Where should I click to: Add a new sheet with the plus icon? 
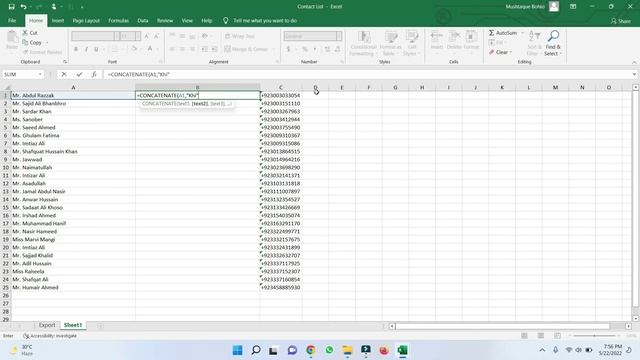click(x=100, y=325)
